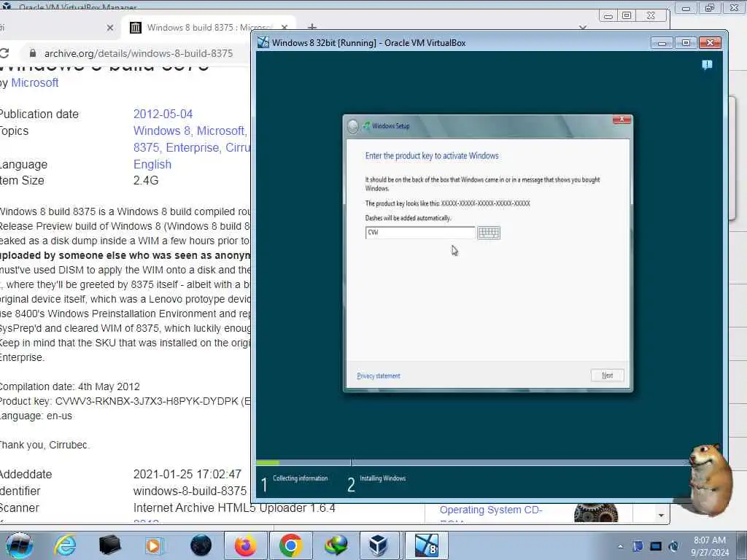Viewport: 747px width, 560px height.
Task: Open the Microsoft author link
Action: (35, 82)
